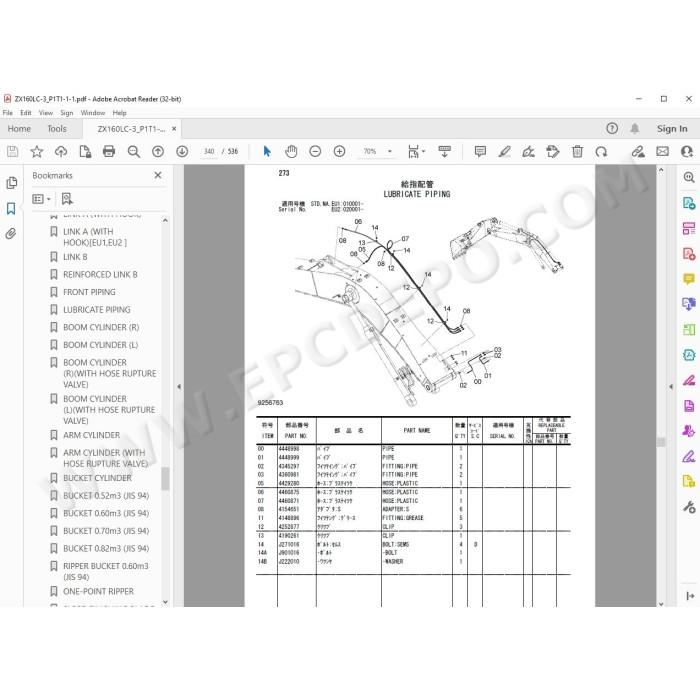Toggle the Bookmarks panel icon
The width and height of the screenshot is (700, 700).
point(11,208)
